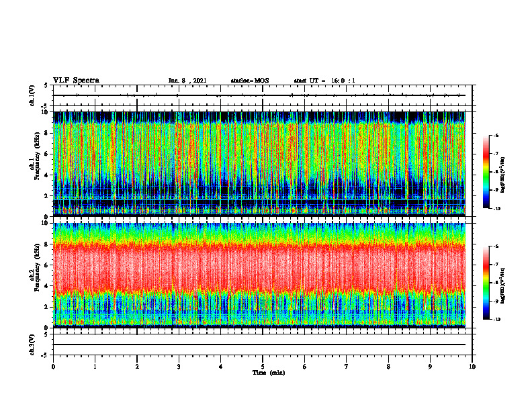Click time axis tick label "6"
Image resolution: width=532 pixels, height=411 pixels.
305,367
